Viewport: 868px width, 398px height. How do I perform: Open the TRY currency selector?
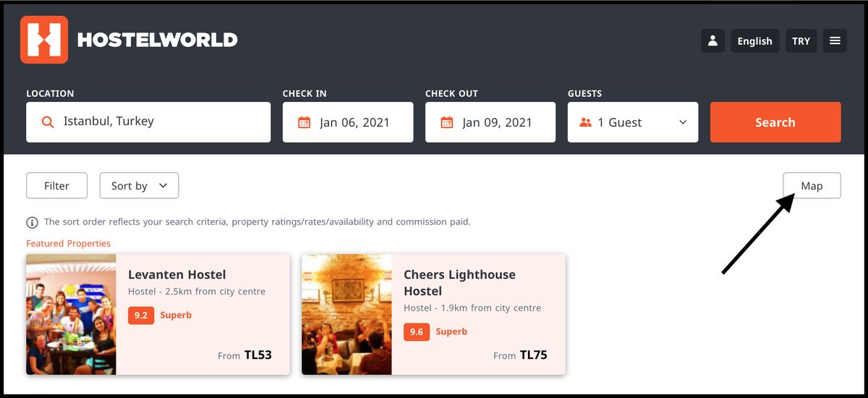point(801,41)
